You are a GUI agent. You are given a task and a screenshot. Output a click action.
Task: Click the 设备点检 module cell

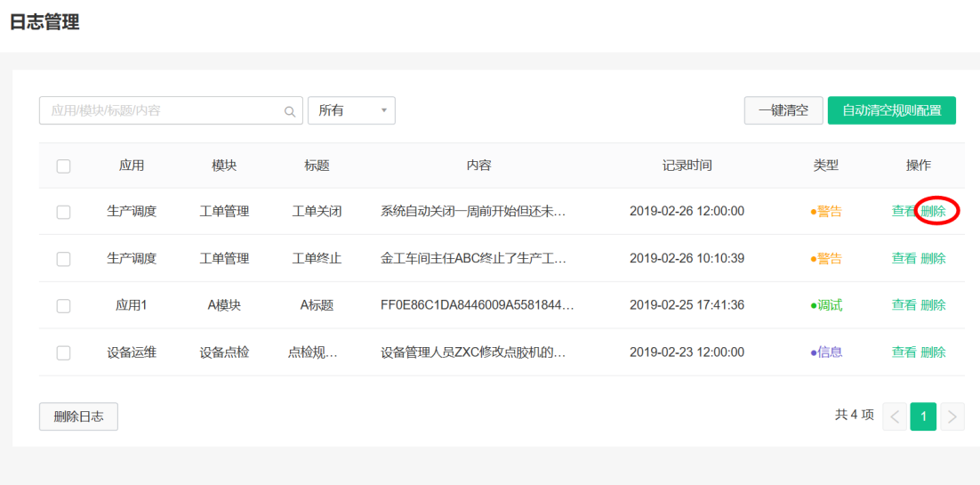[x=224, y=352]
